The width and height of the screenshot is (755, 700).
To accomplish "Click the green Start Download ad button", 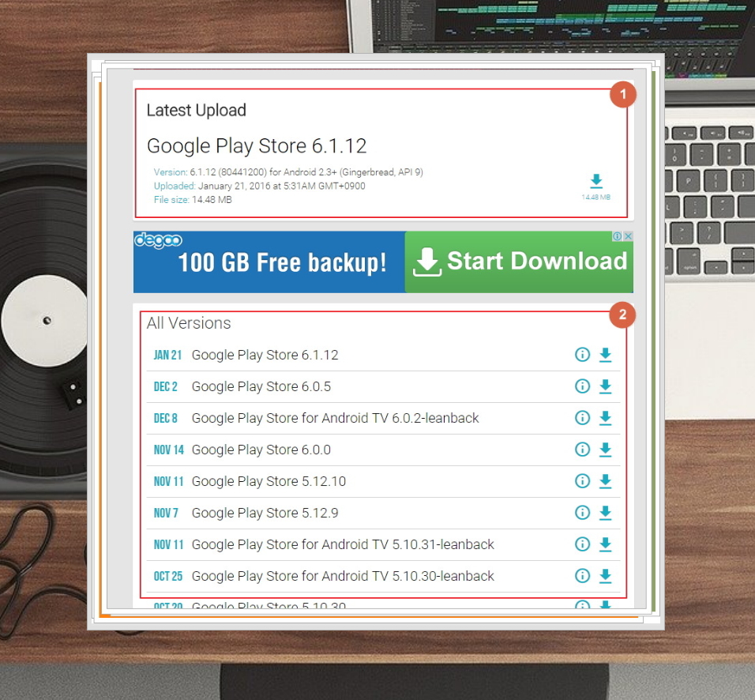I will pyautogui.click(x=519, y=262).
